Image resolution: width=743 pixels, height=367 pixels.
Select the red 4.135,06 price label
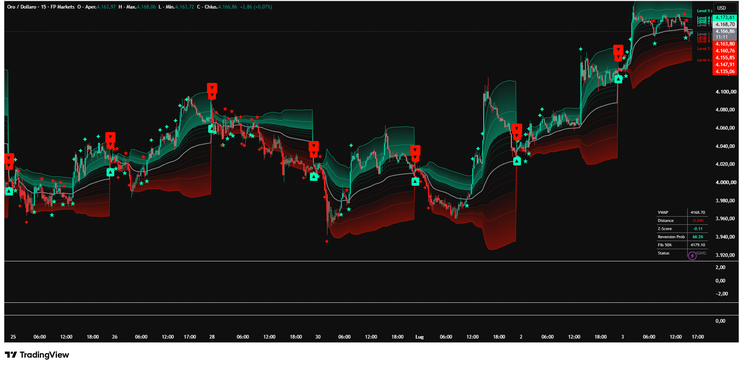click(x=725, y=71)
